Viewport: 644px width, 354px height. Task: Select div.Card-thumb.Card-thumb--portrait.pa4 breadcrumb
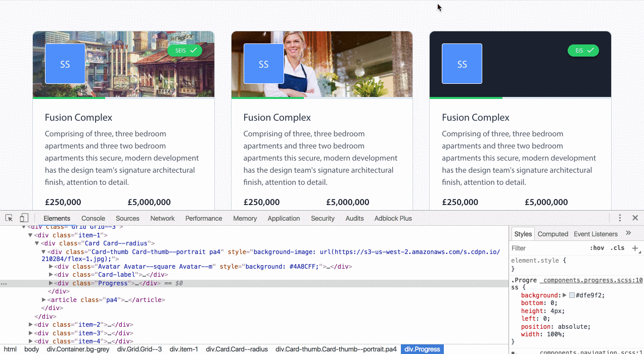point(336,349)
